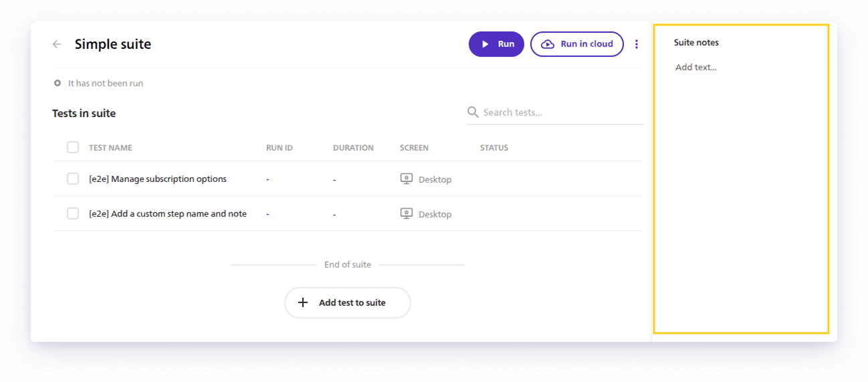Click the Add text field in Suite notes
The width and height of the screenshot is (868, 382).
pyautogui.click(x=696, y=68)
